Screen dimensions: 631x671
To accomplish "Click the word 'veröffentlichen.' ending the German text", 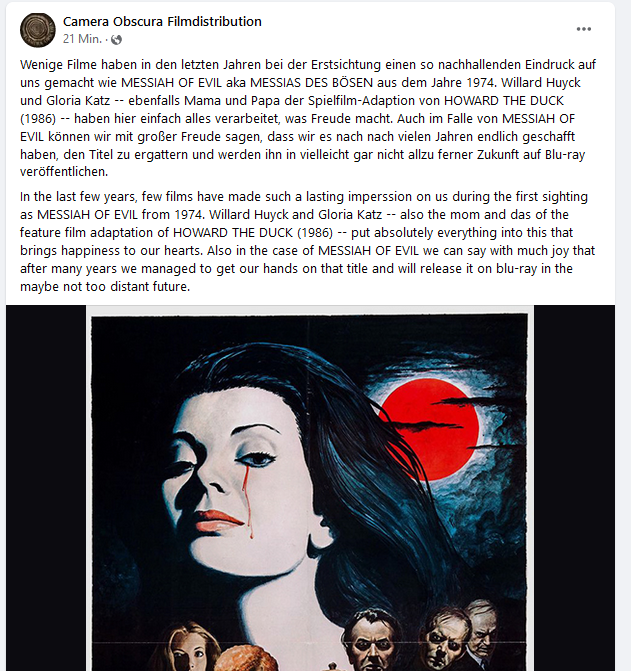I will coord(64,172).
